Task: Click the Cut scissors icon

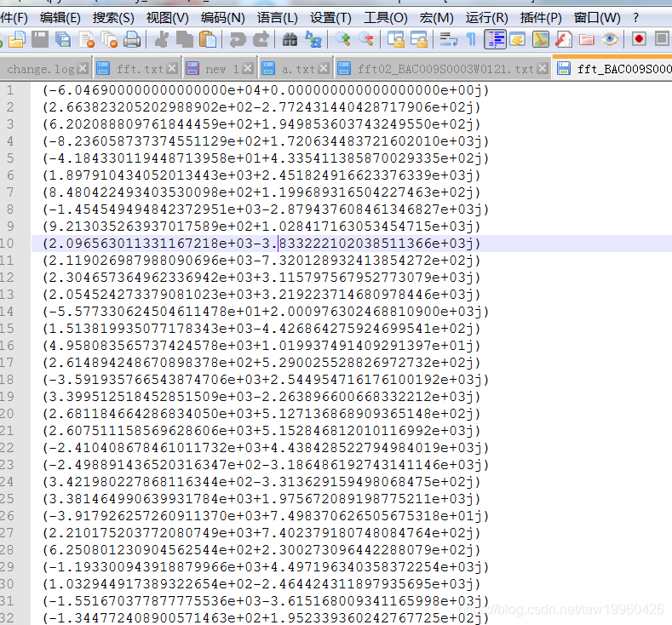Action: coord(162,40)
